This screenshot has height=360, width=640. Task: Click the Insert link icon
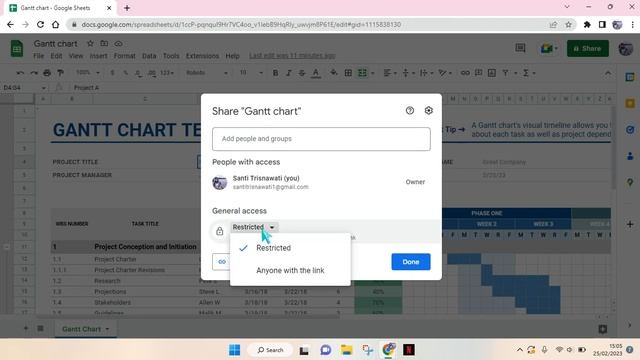pyautogui.click(x=465, y=73)
